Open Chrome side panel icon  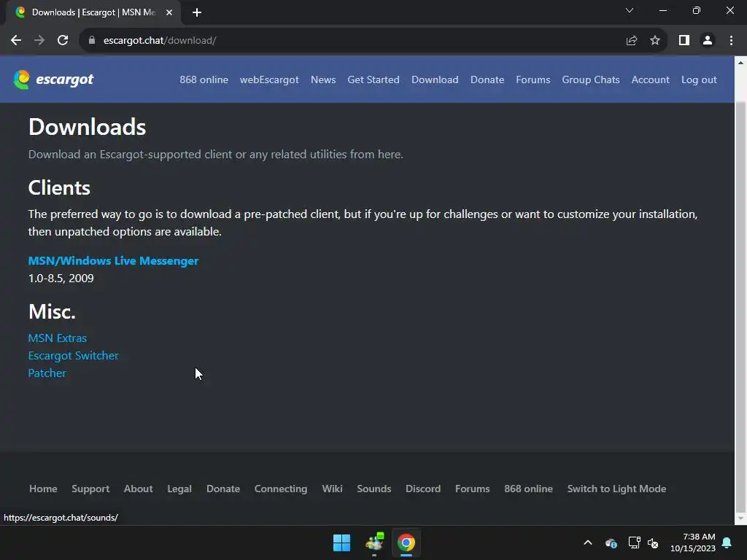(684, 41)
